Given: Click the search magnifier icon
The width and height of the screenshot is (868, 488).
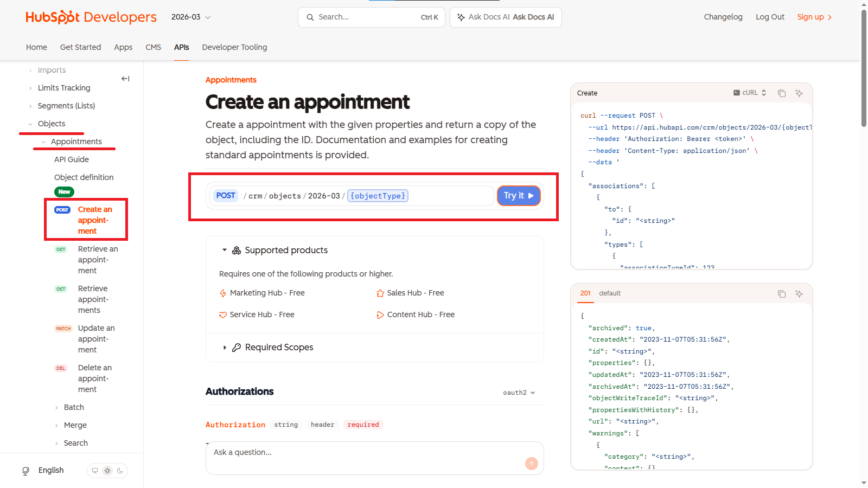Looking at the screenshot, I should coord(310,17).
